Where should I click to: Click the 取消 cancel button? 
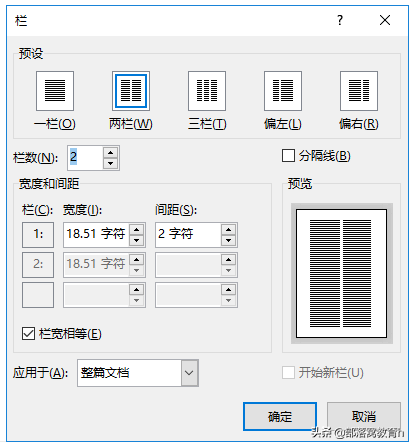pos(364,416)
